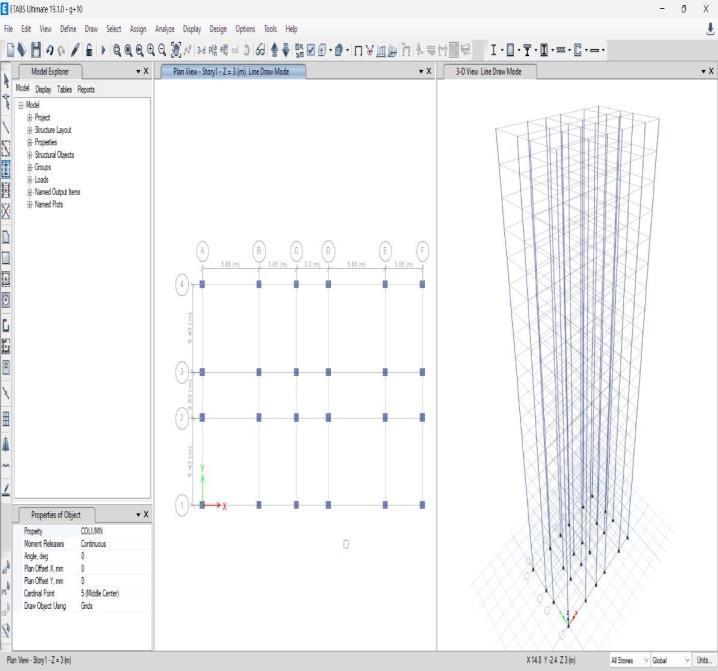Expand the Structure Layout tree node

pyautogui.click(x=30, y=130)
